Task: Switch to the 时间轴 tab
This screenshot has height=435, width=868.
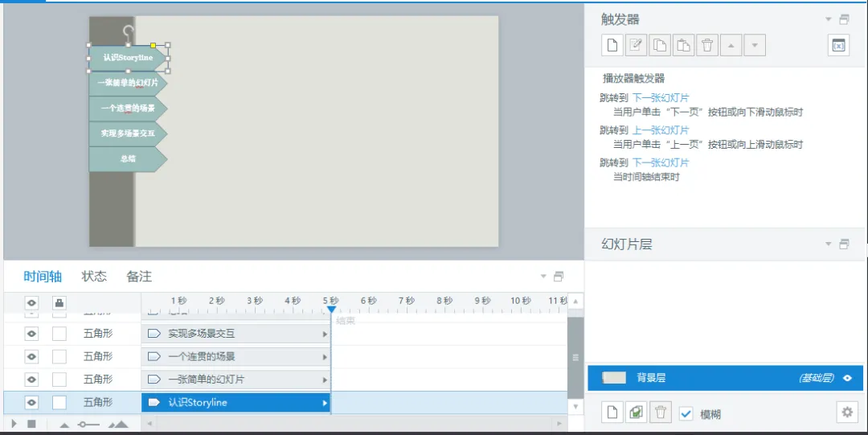Action: pos(43,277)
